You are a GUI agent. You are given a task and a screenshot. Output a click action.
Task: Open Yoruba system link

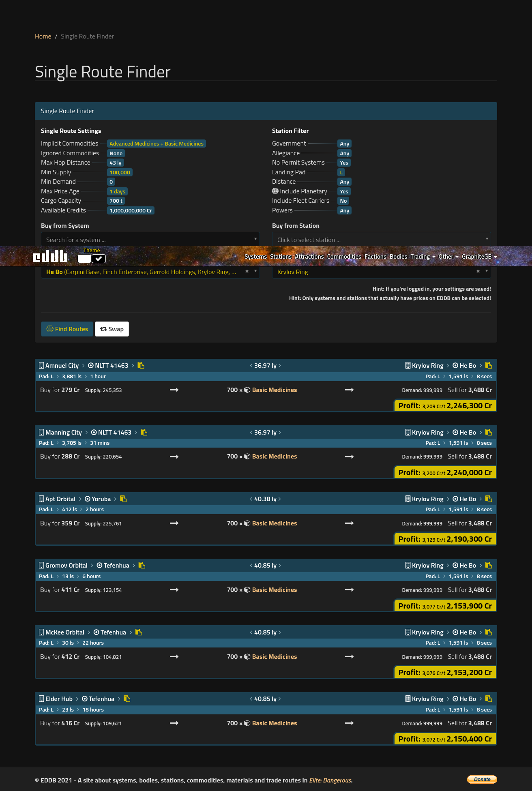(x=101, y=499)
